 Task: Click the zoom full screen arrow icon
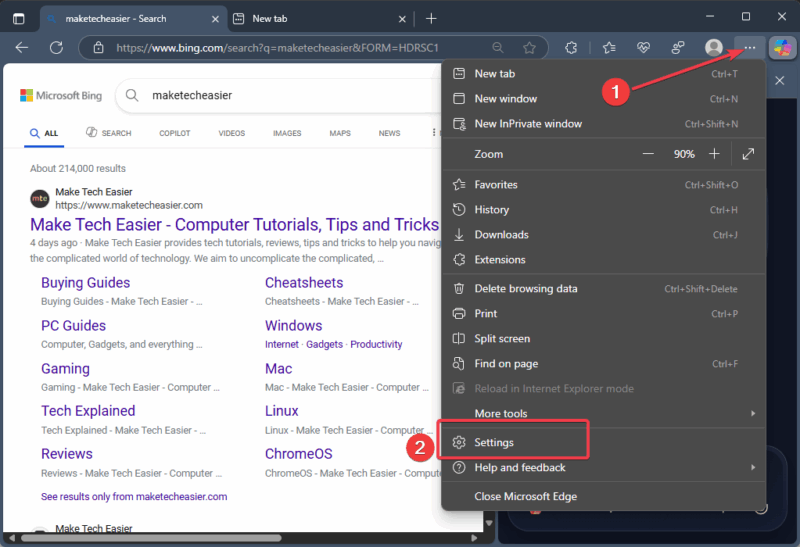coord(748,154)
